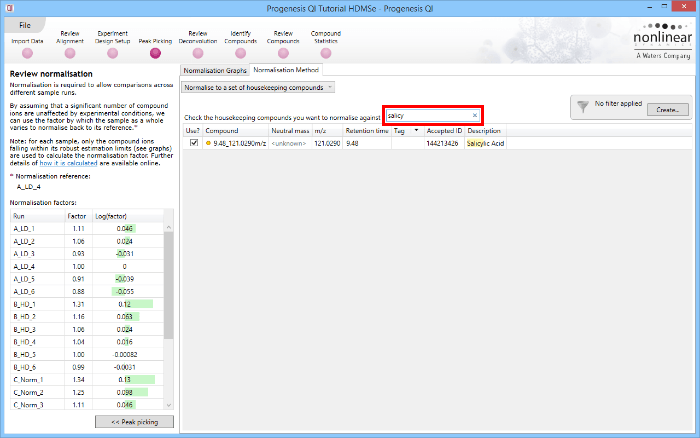Select run A_LD_6 row
Viewport: 700px width, 438px height.
(x=87, y=292)
